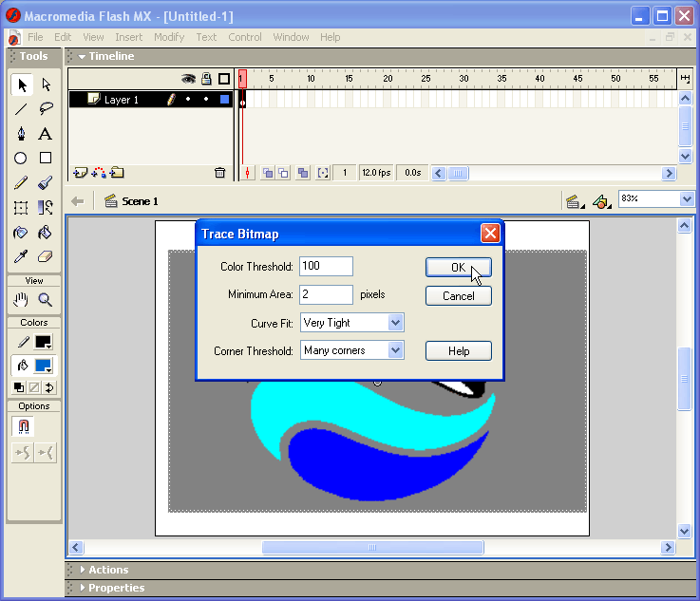Viewport: 700px width, 601px height.
Task: Expand the Actions panel
Action: 82,570
